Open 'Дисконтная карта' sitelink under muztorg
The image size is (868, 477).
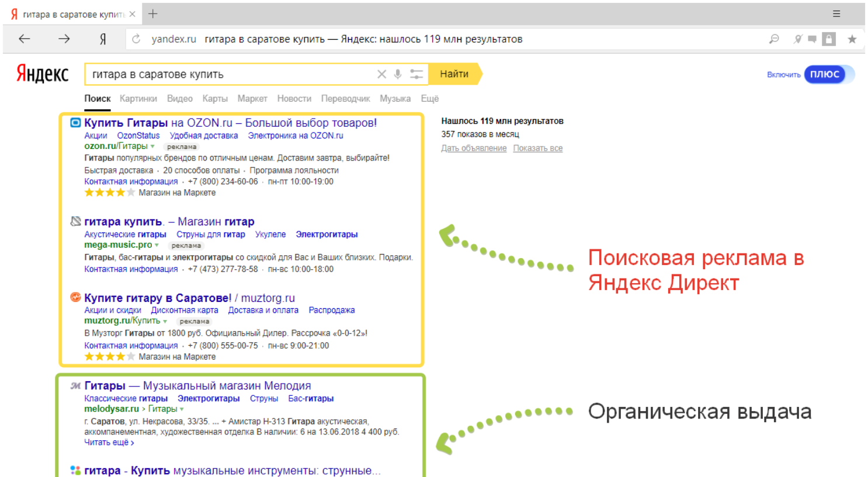pyautogui.click(x=185, y=310)
